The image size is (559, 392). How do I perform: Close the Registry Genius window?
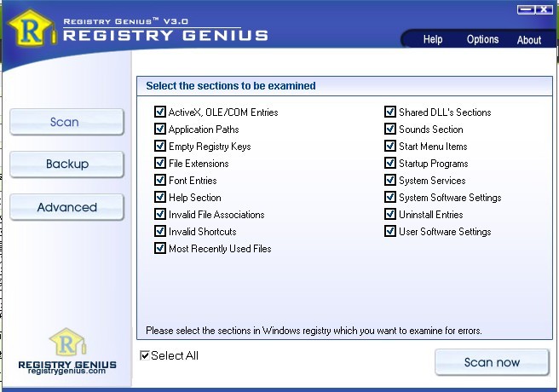543,9
